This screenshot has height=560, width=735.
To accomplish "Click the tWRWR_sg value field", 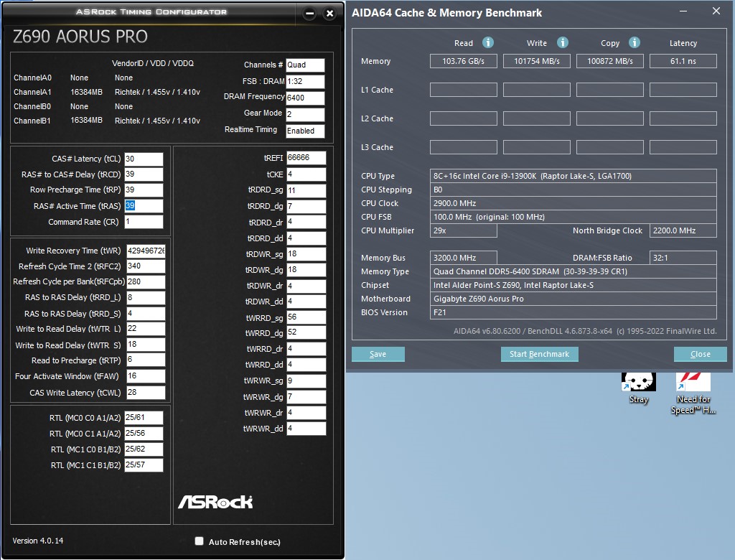I will pos(306,381).
